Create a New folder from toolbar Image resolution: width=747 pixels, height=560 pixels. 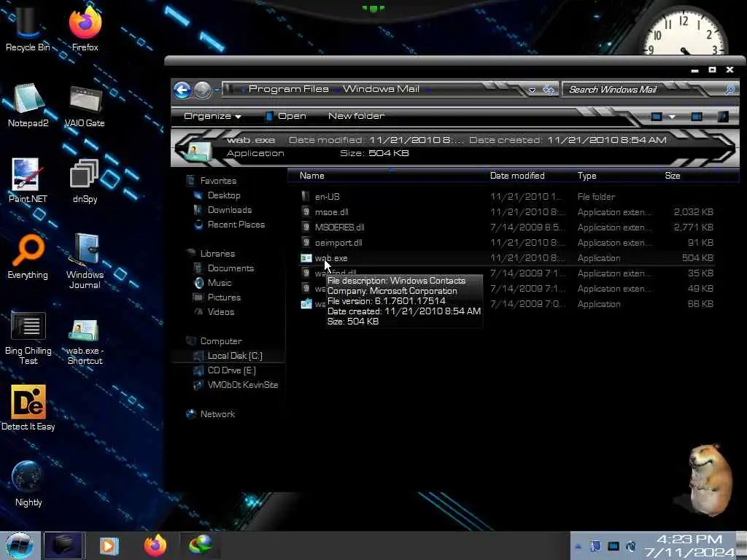356,116
